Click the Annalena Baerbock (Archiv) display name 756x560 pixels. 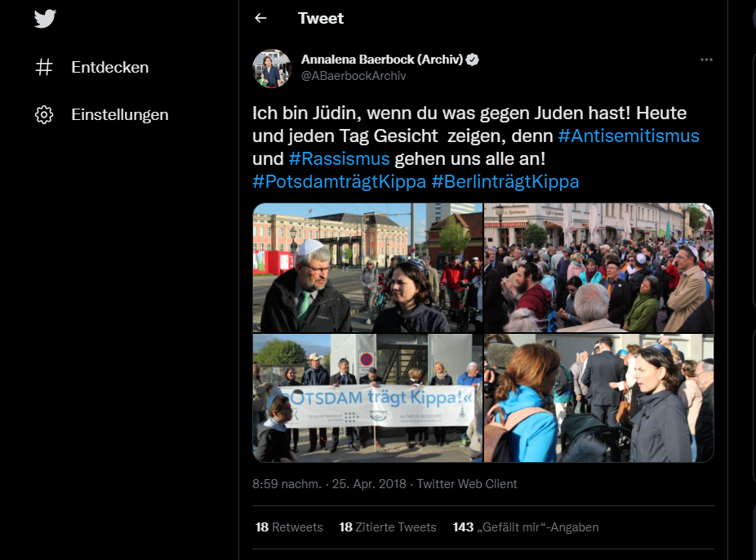pos(382,60)
